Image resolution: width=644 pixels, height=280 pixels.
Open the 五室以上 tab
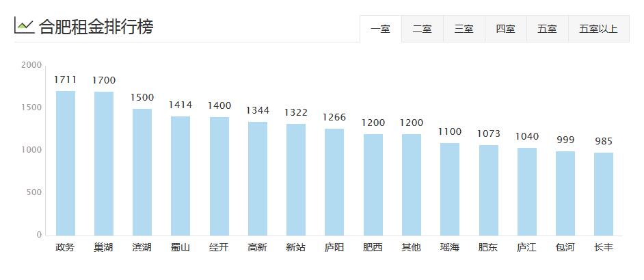point(598,29)
